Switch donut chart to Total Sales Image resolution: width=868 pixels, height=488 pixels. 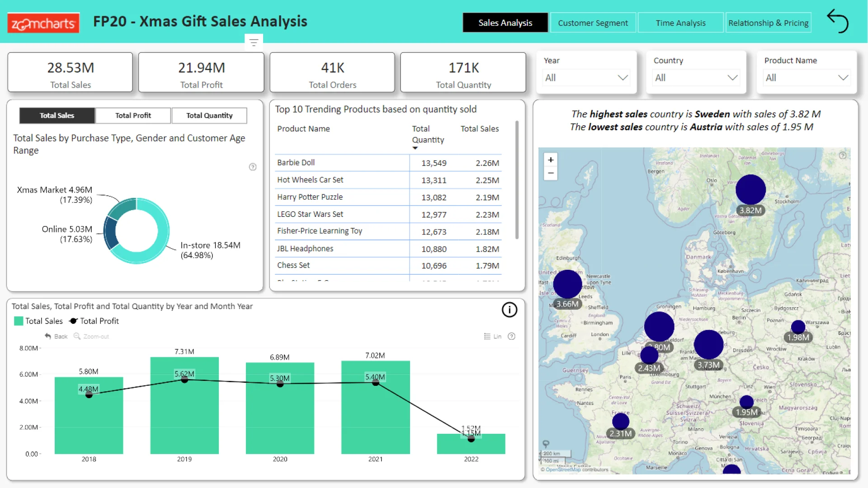(57, 116)
